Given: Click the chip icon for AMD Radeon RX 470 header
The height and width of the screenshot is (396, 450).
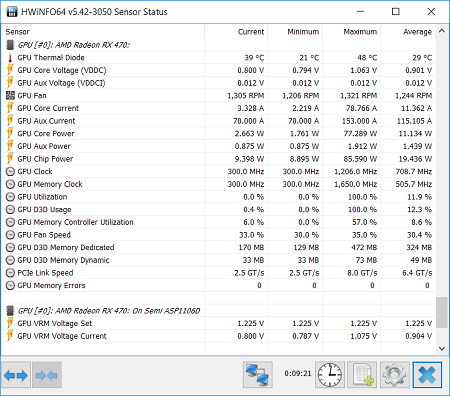Looking at the screenshot, I should pyautogui.click(x=10, y=45).
